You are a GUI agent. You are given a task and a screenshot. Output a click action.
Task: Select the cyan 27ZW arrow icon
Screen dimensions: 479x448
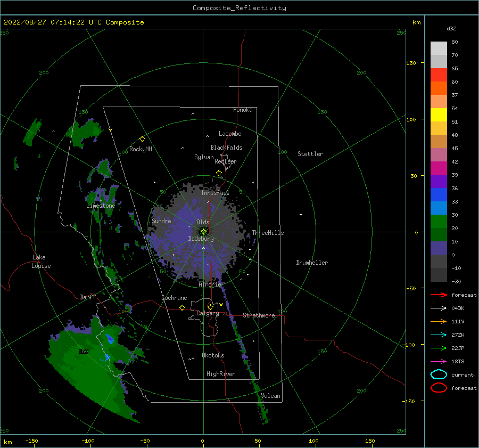(x=439, y=335)
